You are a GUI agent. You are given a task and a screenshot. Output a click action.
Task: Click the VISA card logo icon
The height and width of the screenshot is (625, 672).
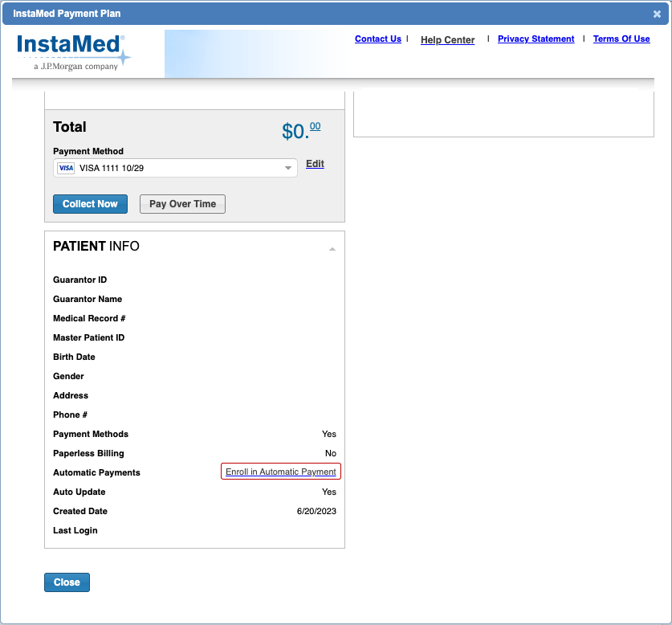tap(66, 168)
